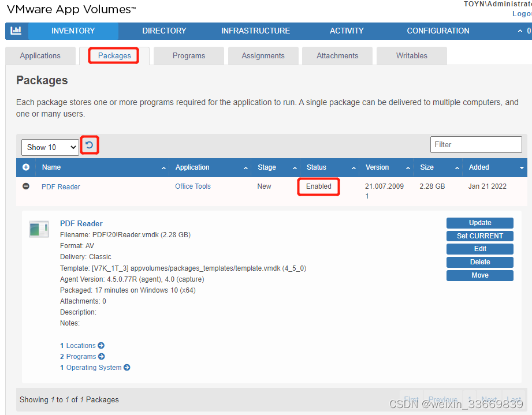This screenshot has height=415, width=532.
Task: Click the Edit button
Action: click(x=480, y=249)
